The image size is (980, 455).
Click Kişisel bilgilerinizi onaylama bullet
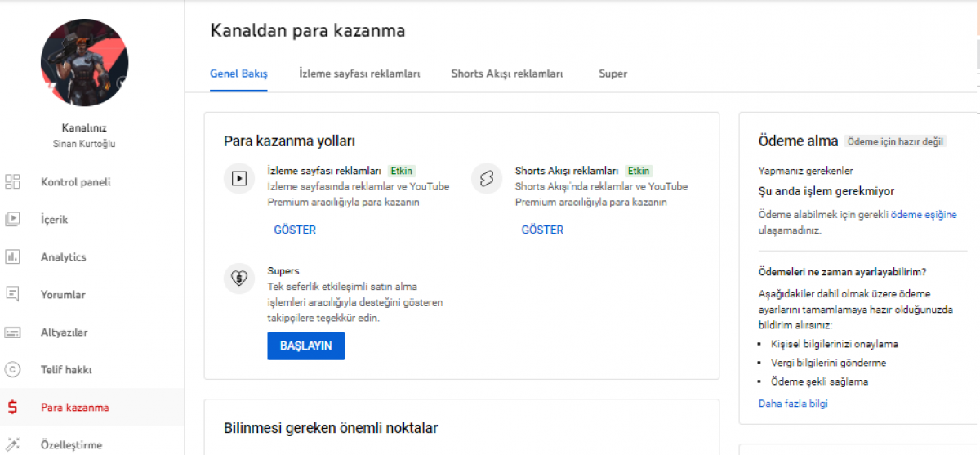(834, 344)
